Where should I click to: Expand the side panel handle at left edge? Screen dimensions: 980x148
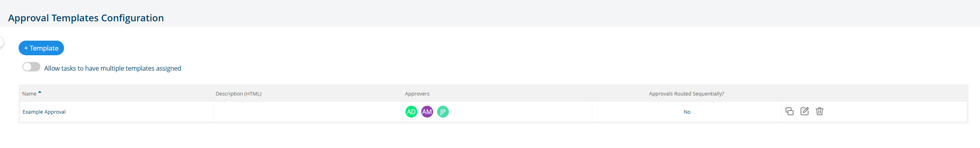click(x=1, y=42)
